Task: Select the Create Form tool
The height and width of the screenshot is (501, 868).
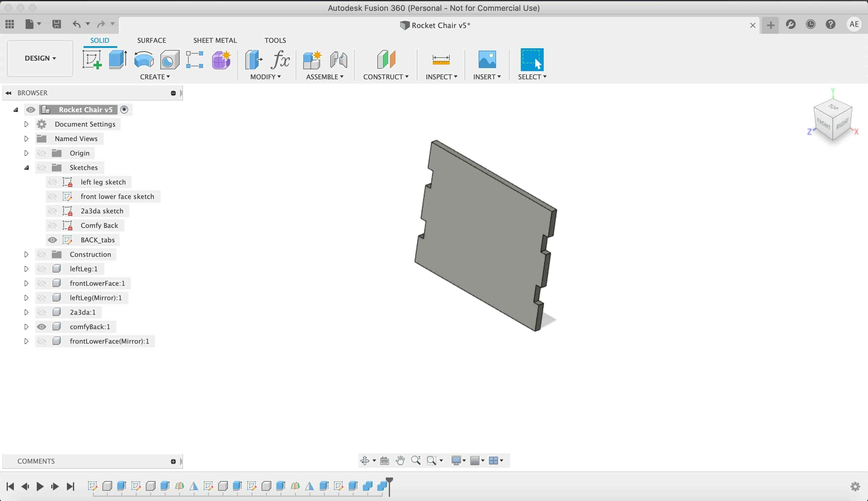Action: [221, 59]
